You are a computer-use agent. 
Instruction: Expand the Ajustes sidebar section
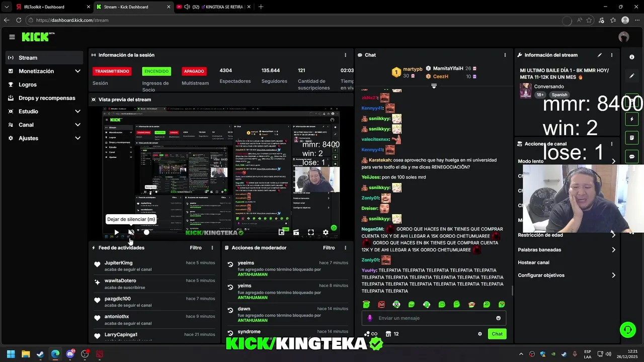click(77, 138)
